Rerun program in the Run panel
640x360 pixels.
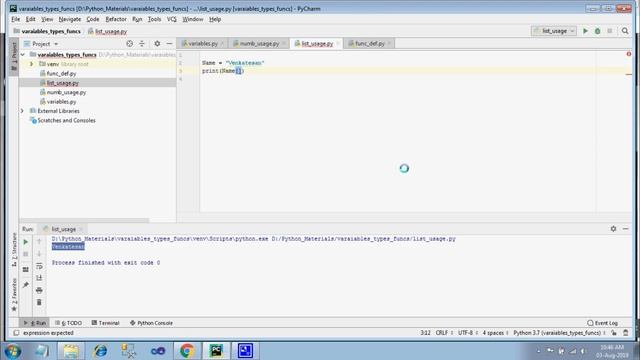(26, 242)
